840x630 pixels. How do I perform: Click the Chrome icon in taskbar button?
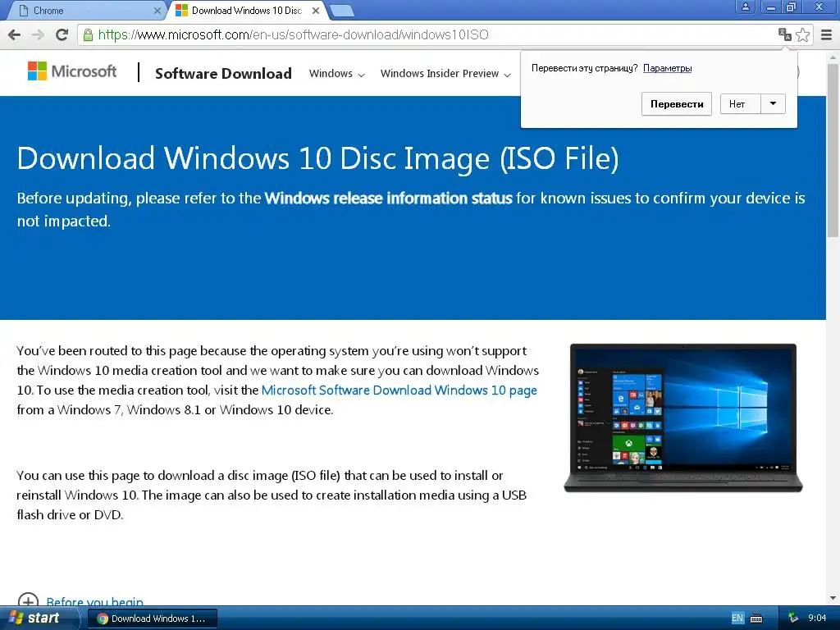click(103, 619)
